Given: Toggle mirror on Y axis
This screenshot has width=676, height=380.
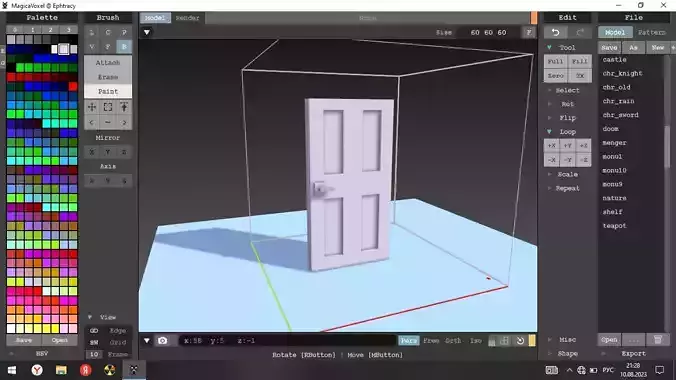Looking at the screenshot, I should click(108, 152).
